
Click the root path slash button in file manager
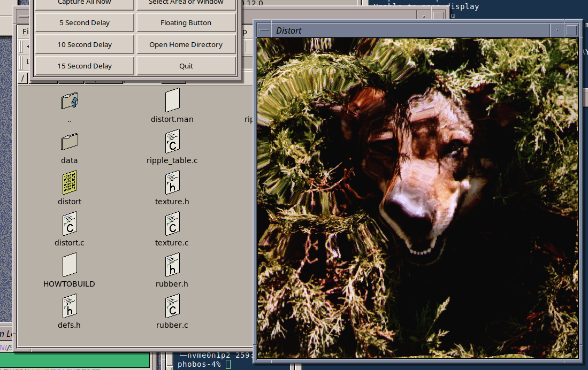point(23,78)
